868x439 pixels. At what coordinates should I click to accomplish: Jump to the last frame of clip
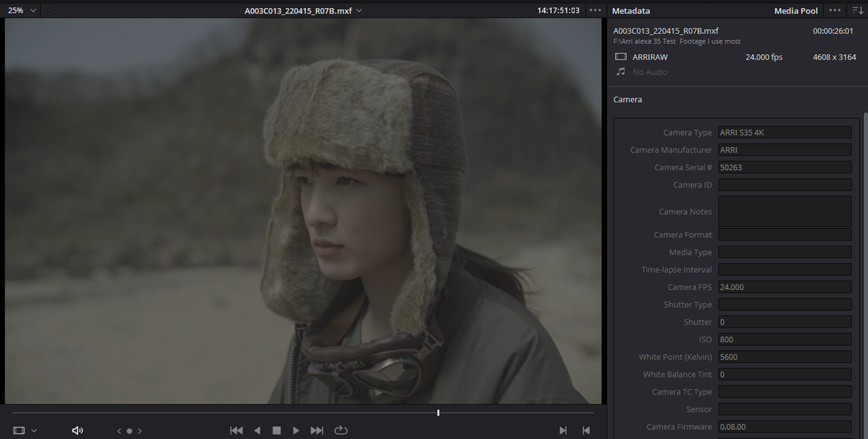pyautogui.click(x=317, y=430)
